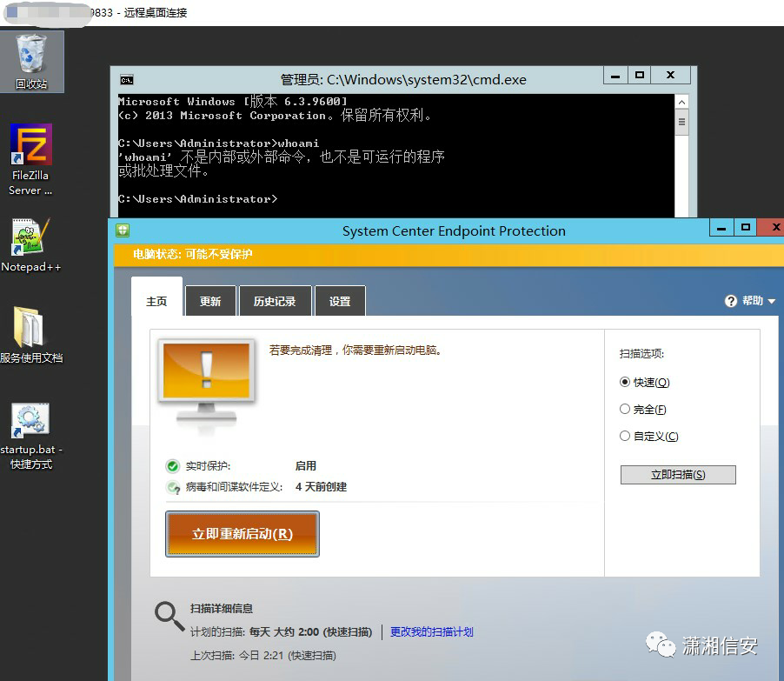
Task: Expand the 帮助 dropdown arrow
Action: coord(772,301)
